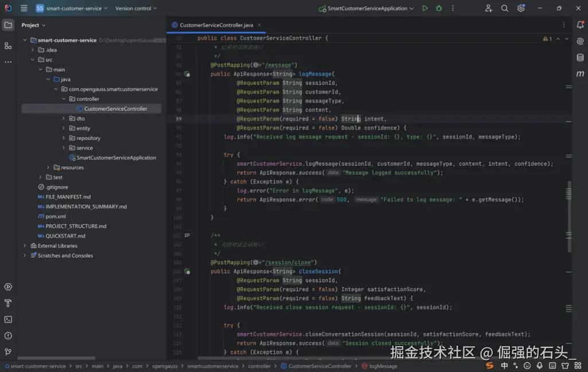Click logMessage in the breadcrumb bar
Viewport: 588px width, 372px height.
tap(383, 366)
